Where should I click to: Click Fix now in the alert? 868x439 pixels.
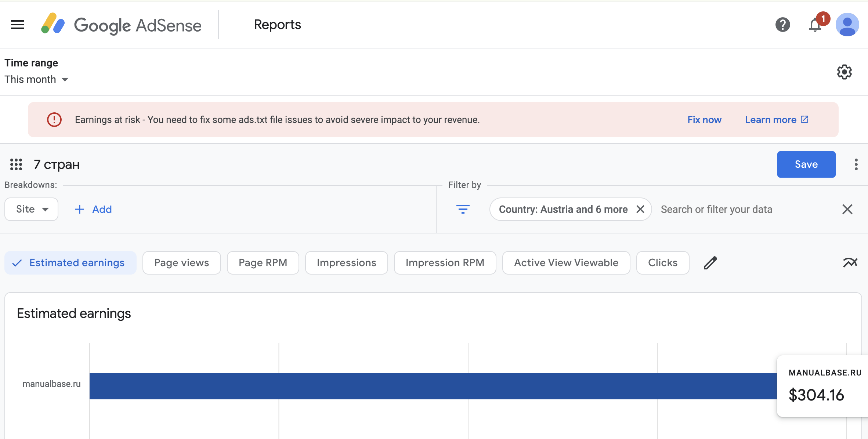(x=704, y=120)
